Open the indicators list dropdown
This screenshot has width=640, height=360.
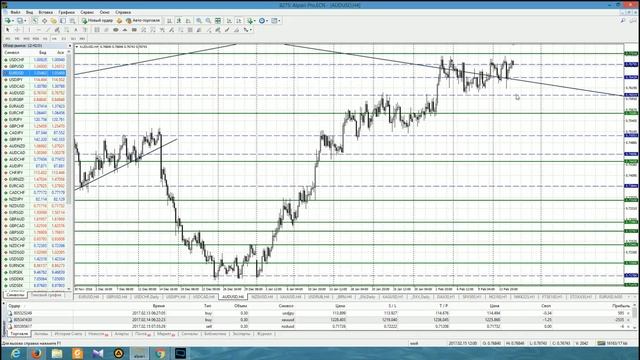tap(255, 20)
